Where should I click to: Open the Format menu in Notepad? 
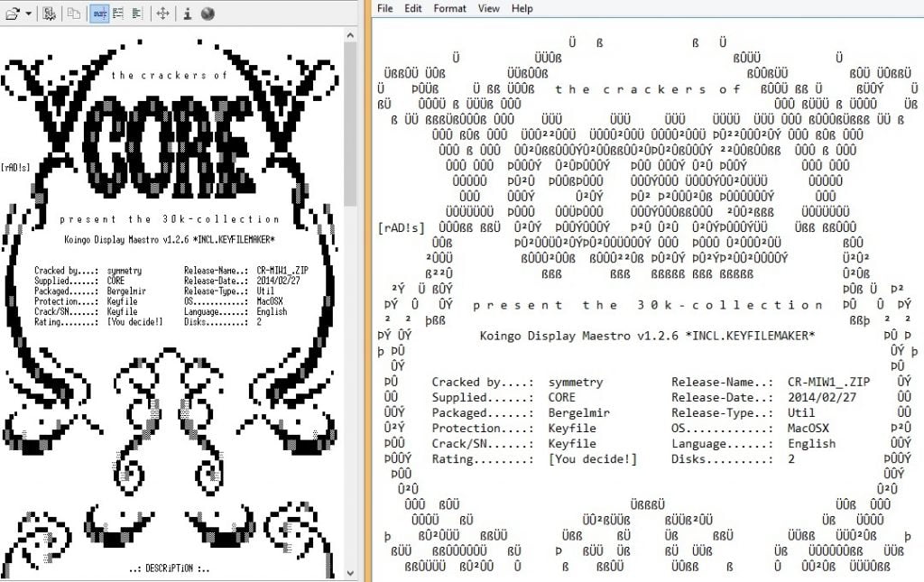(449, 8)
